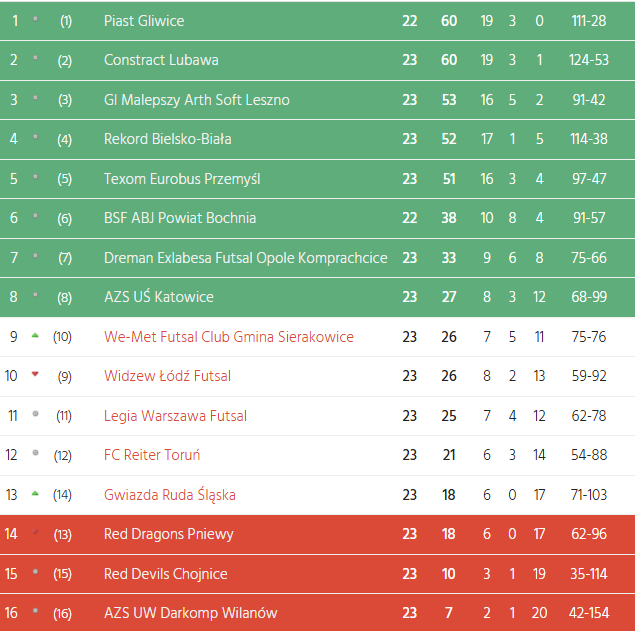Open Legia Warszawa Futsal team link
This screenshot has width=635, height=631.
click(x=175, y=416)
